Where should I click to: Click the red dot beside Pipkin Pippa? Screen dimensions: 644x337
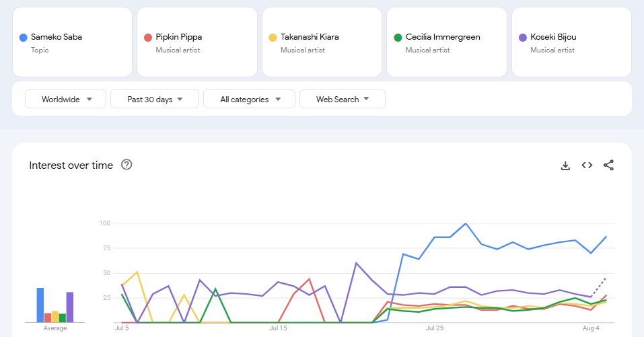[x=148, y=38]
